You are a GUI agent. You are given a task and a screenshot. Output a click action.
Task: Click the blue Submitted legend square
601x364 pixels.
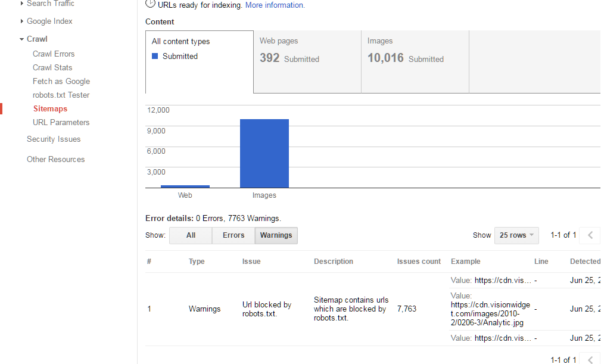(155, 57)
